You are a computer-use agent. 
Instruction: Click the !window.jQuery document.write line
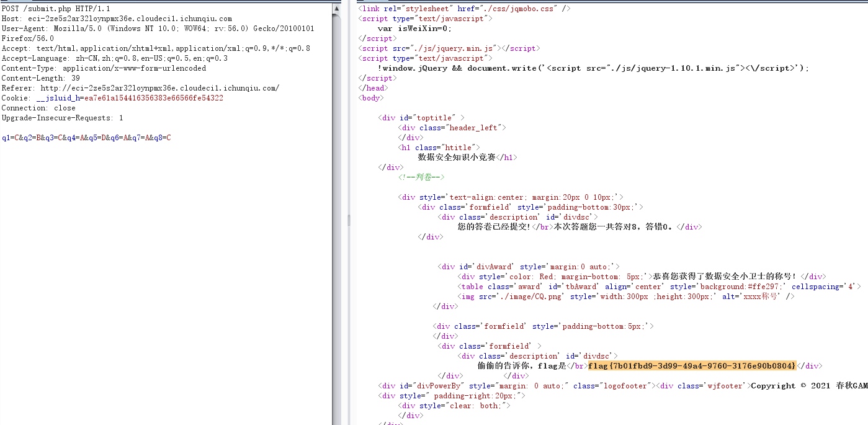click(593, 68)
